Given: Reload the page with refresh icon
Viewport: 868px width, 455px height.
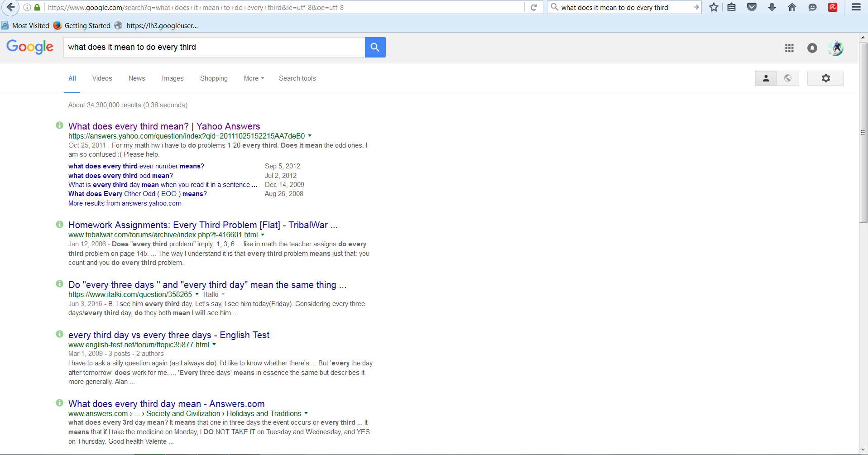Looking at the screenshot, I should pos(534,7).
